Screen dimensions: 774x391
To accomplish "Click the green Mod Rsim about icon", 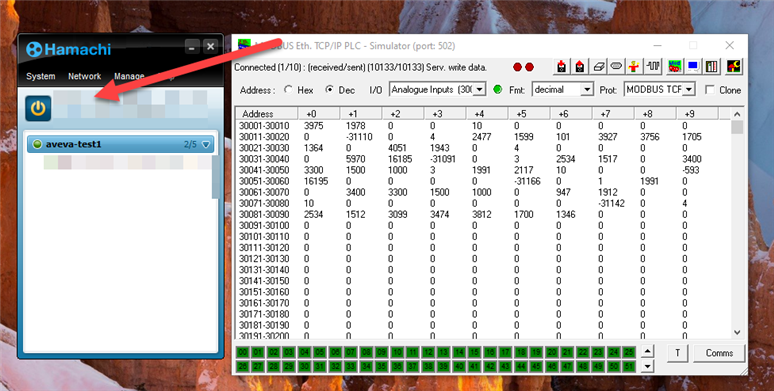I will [674, 67].
